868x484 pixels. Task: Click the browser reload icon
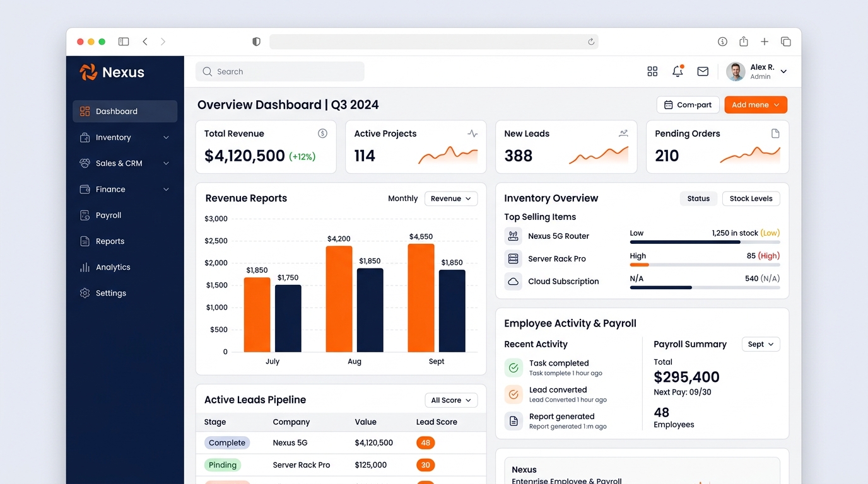[x=591, y=42]
